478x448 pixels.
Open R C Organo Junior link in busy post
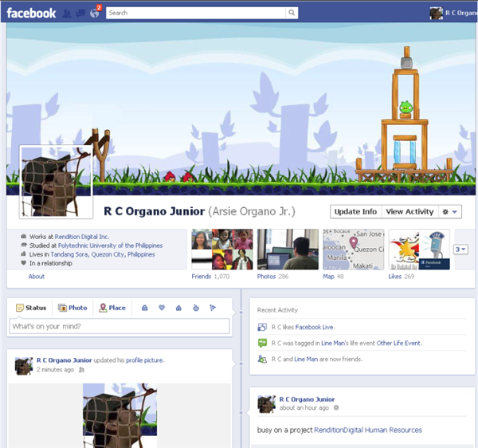click(307, 399)
